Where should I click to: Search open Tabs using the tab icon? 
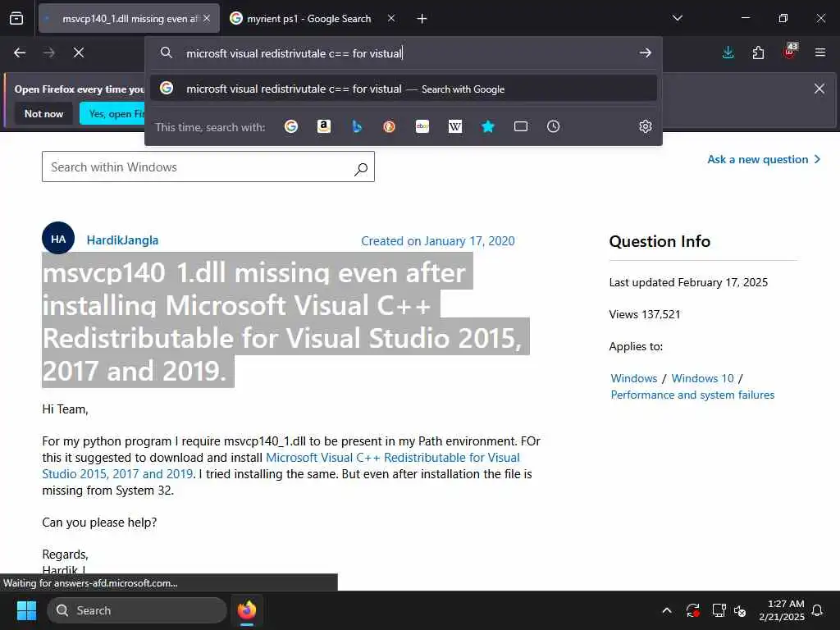[520, 126]
